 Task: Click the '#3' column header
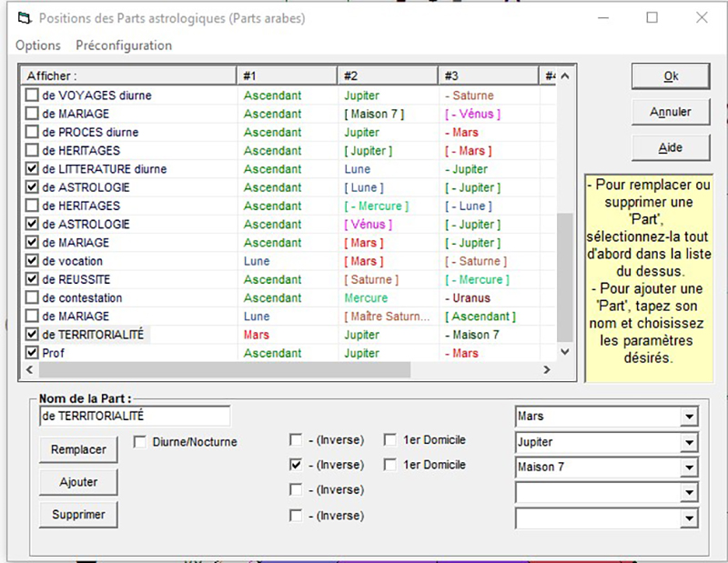click(x=489, y=76)
